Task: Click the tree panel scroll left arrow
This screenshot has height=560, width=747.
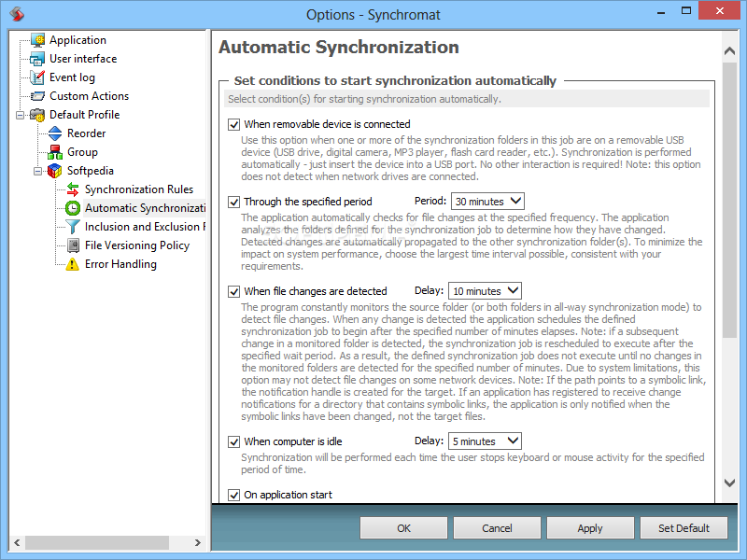Action: [17, 543]
